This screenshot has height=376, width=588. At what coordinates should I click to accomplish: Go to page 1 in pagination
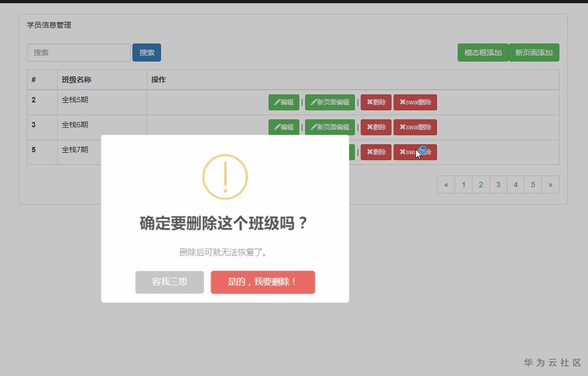click(464, 184)
